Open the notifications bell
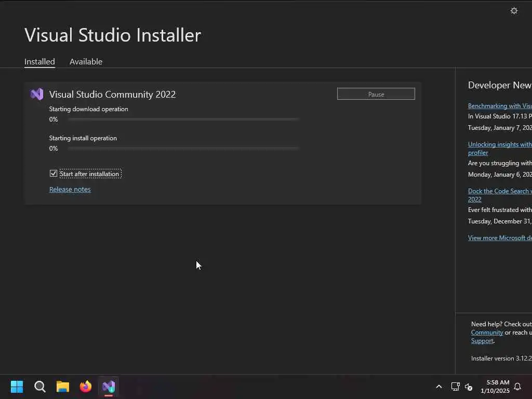 [x=517, y=387]
